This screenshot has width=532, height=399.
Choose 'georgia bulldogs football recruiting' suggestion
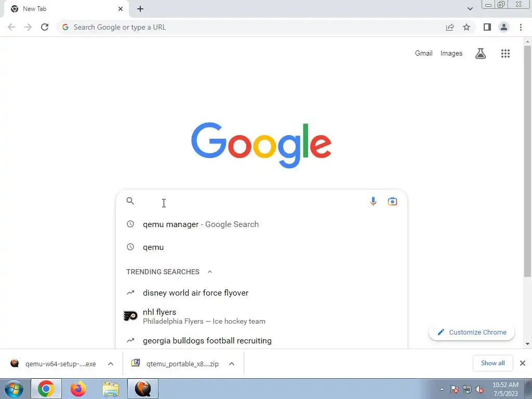click(x=261, y=340)
